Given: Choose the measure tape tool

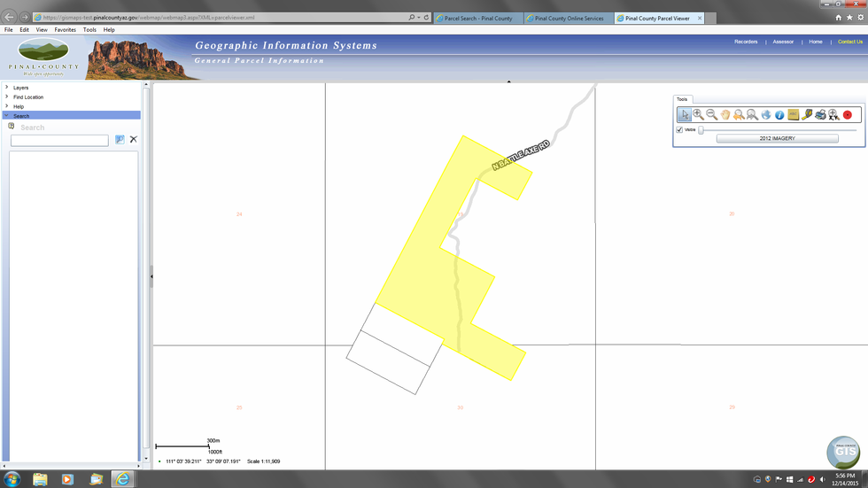Looking at the screenshot, I should (x=807, y=114).
